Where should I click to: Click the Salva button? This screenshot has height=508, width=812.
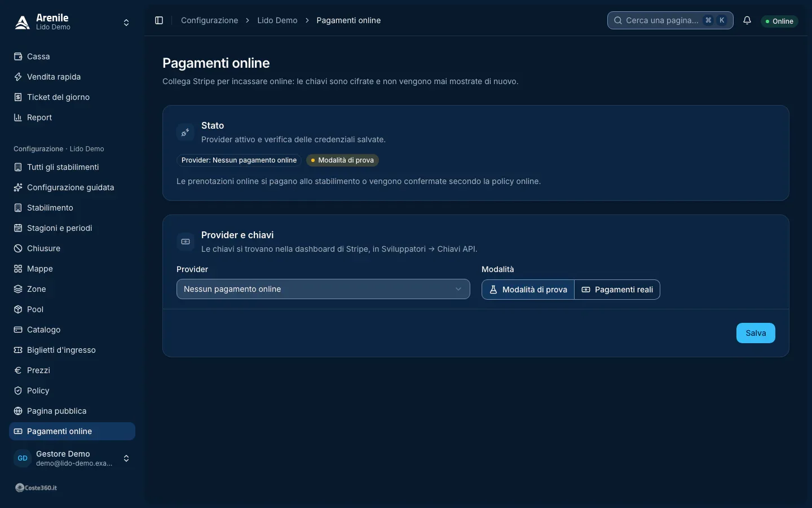click(x=756, y=333)
